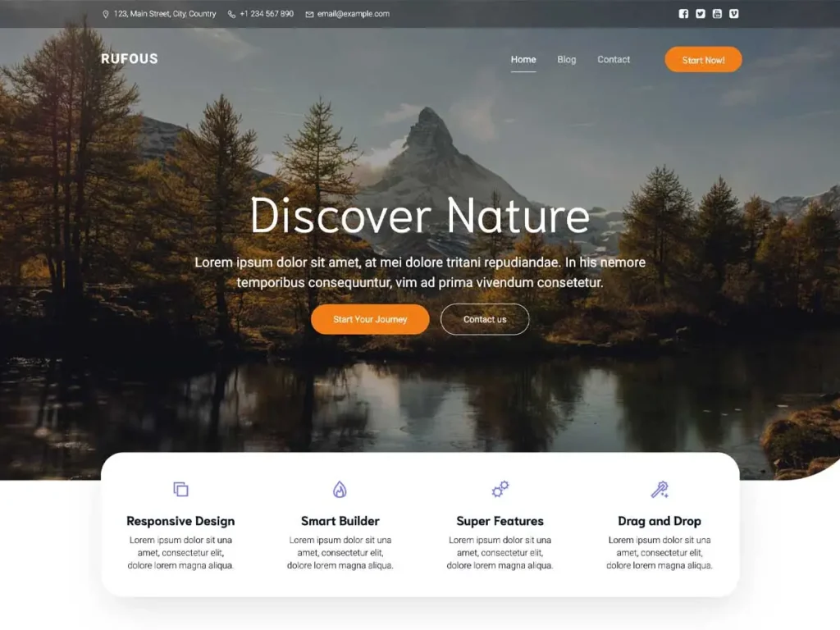Click the Twitter icon in top bar
Viewport: 840px width, 630px height.
tap(701, 13)
